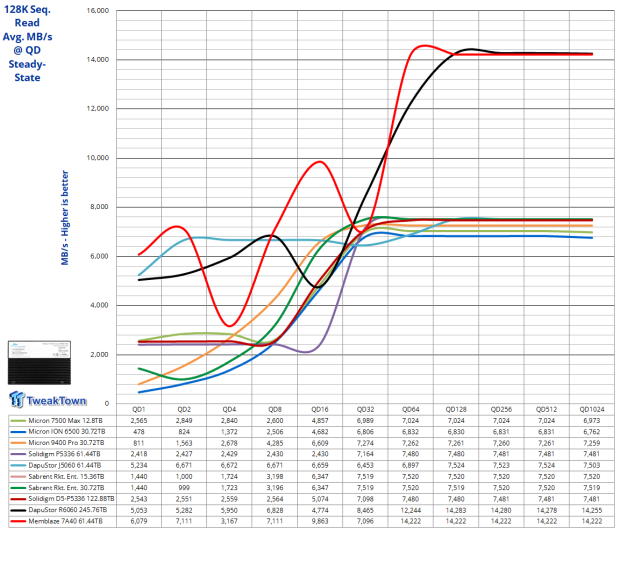Click the Micron ION 6500 QD1 value 478
This screenshot has height=568, width=620.
click(139, 432)
